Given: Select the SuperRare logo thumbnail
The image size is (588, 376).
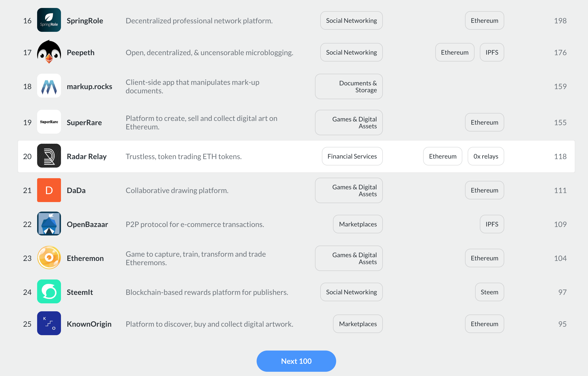Looking at the screenshot, I should point(49,122).
